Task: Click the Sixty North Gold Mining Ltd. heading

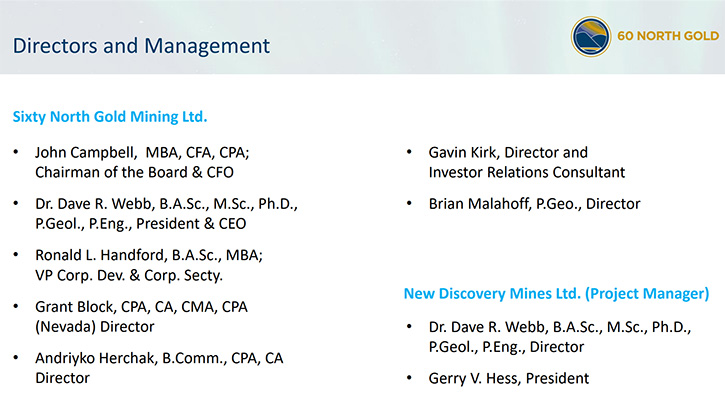Action: [x=110, y=117]
